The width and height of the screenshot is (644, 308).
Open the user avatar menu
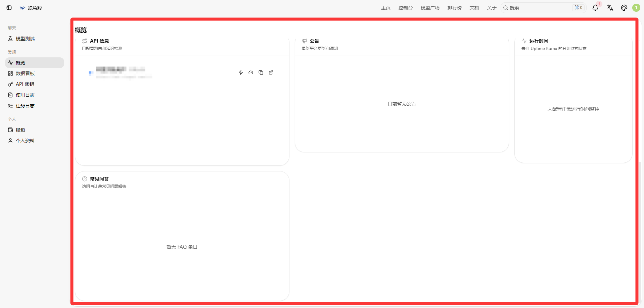(x=636, y=8)
